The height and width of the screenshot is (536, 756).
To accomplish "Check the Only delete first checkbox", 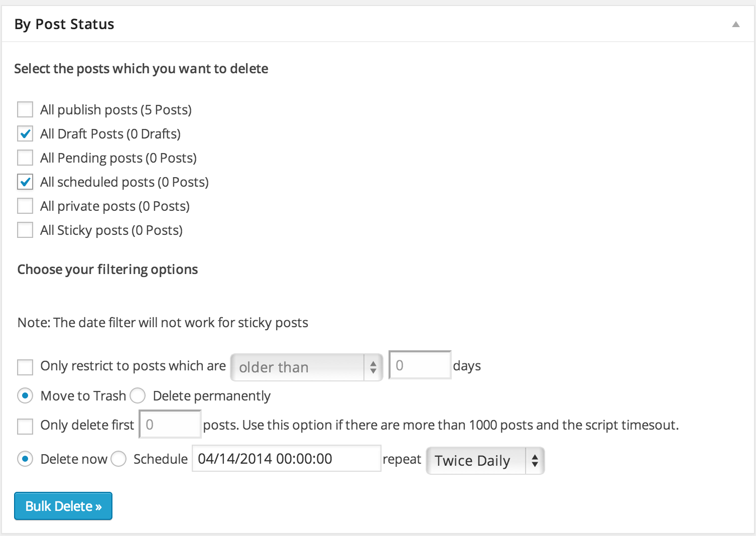I will [x=25, y=427].
